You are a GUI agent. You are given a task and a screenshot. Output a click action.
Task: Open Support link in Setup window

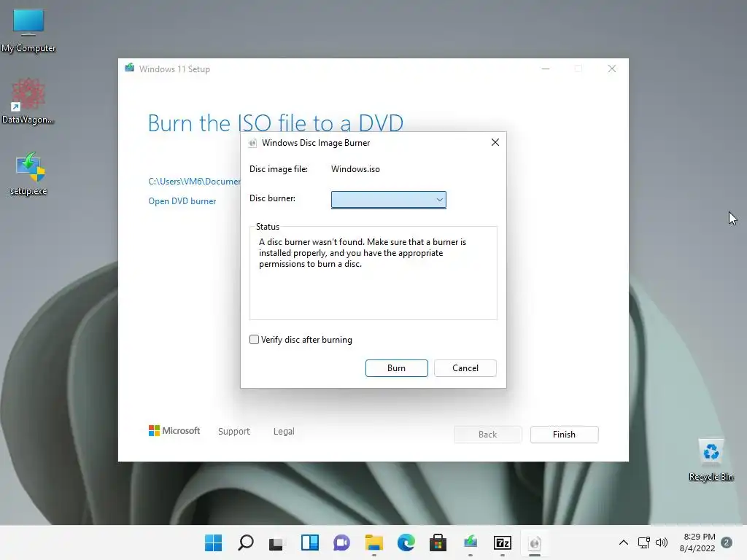pyautogui.click(x=234, y=431)
